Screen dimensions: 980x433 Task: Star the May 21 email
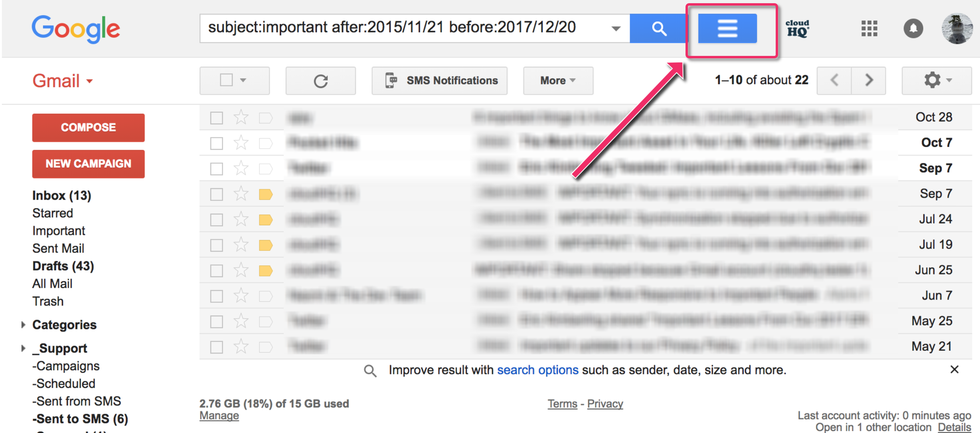pos(241,346)
